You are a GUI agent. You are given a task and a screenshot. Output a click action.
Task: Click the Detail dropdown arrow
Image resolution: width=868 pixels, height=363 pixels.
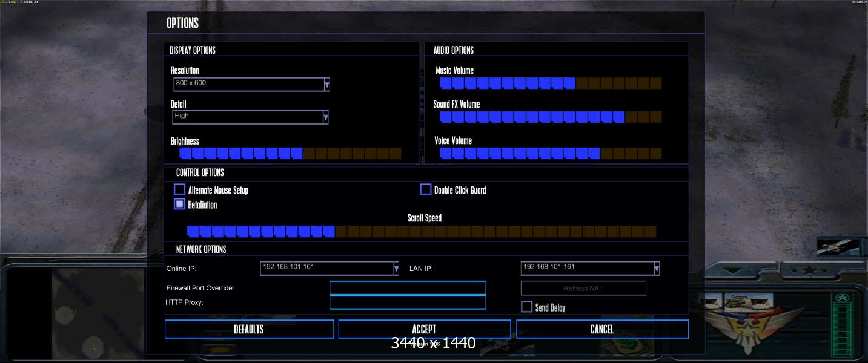(x=325, y=117)
